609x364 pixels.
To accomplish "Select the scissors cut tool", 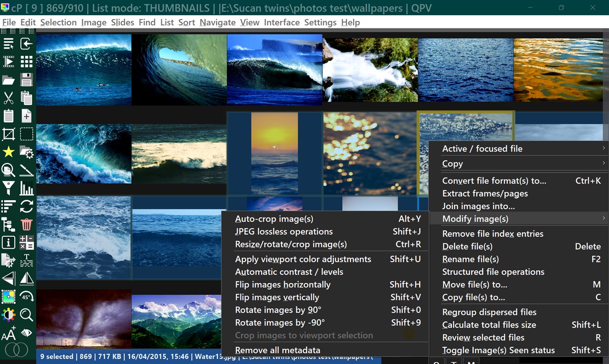I will tap(8, 98).
